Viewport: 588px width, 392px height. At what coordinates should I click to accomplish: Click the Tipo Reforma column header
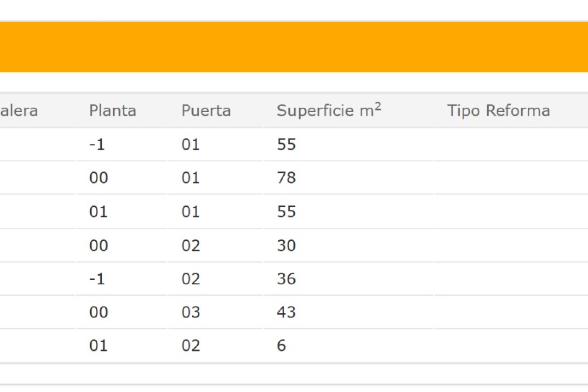(498, 111)
